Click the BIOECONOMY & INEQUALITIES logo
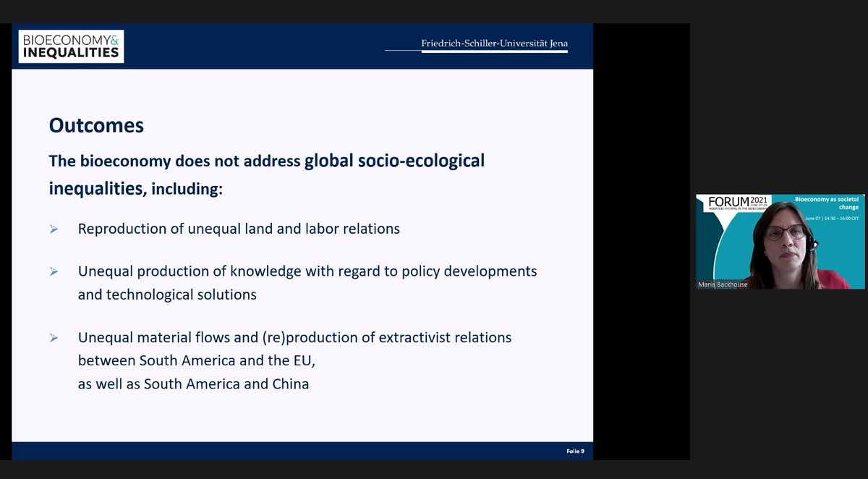 69,46
